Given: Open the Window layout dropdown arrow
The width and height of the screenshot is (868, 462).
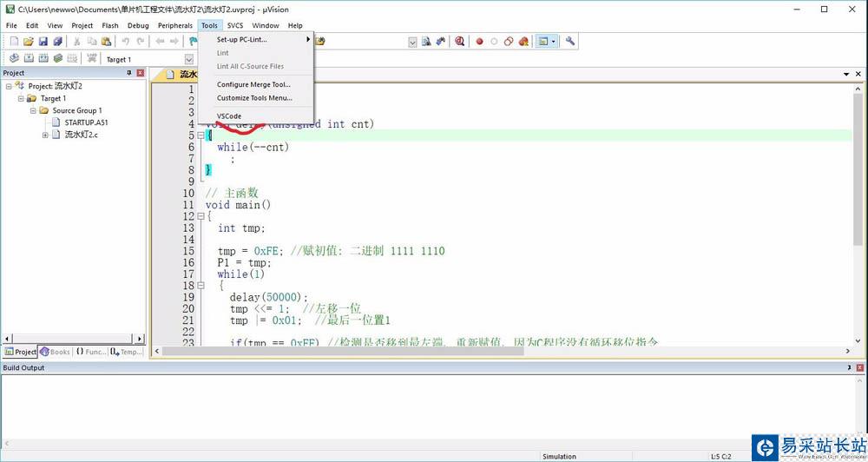Looking at the screenshot, I should pos(553,42).
